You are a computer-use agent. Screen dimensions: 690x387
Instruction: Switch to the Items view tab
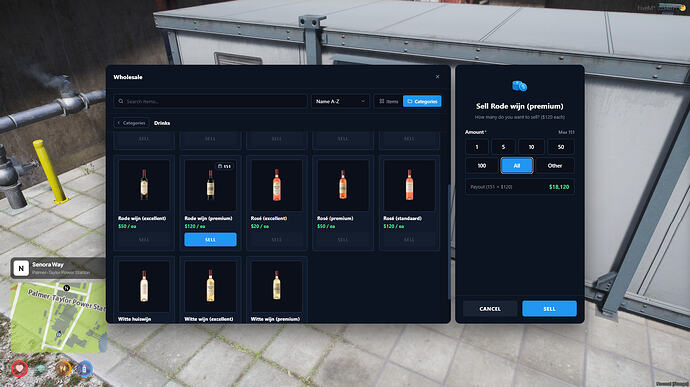pyautogui.click(x=389, y=101)
